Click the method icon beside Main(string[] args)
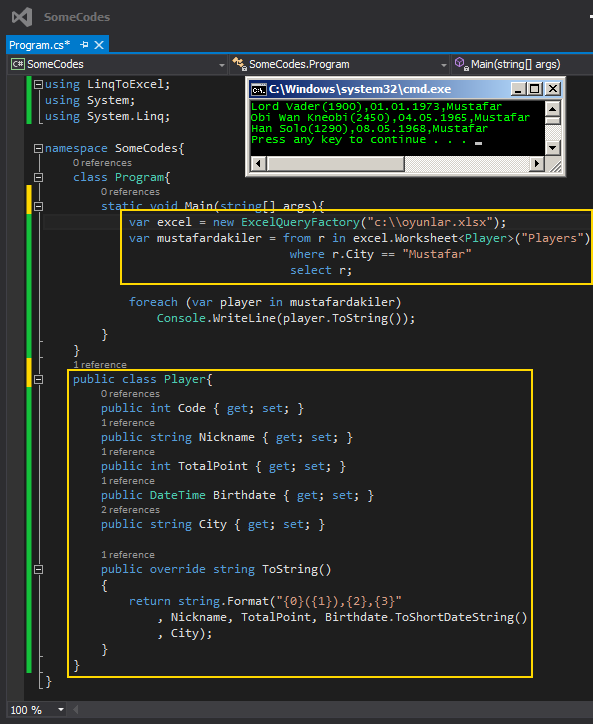This screenshot has height=724, width=593. [x=461, y=64]
